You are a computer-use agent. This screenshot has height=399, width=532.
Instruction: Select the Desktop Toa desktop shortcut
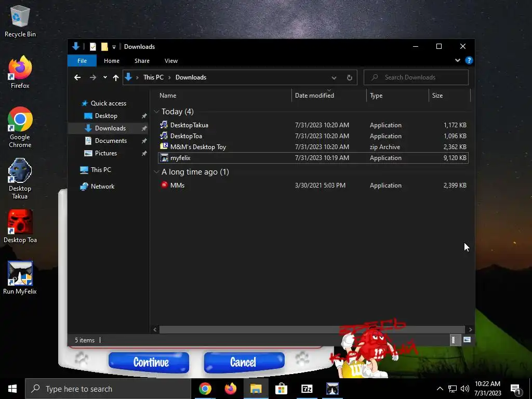(20, 227)
